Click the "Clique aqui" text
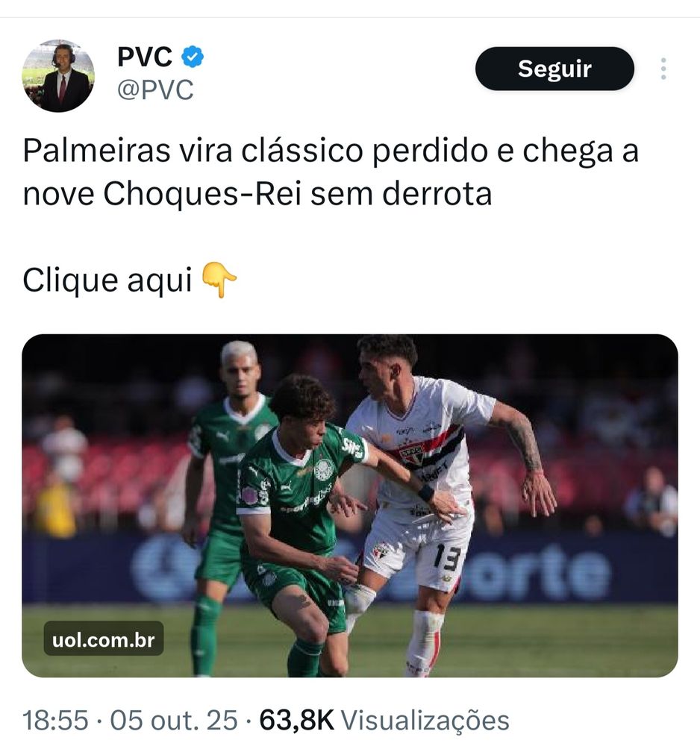 tap(107, 280)
